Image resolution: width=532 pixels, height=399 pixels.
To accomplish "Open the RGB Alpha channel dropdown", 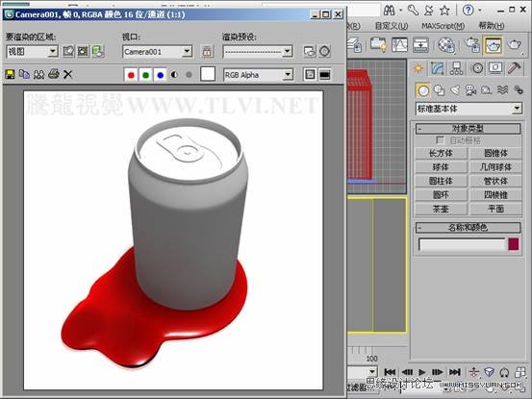I will (x=288, y=74).
